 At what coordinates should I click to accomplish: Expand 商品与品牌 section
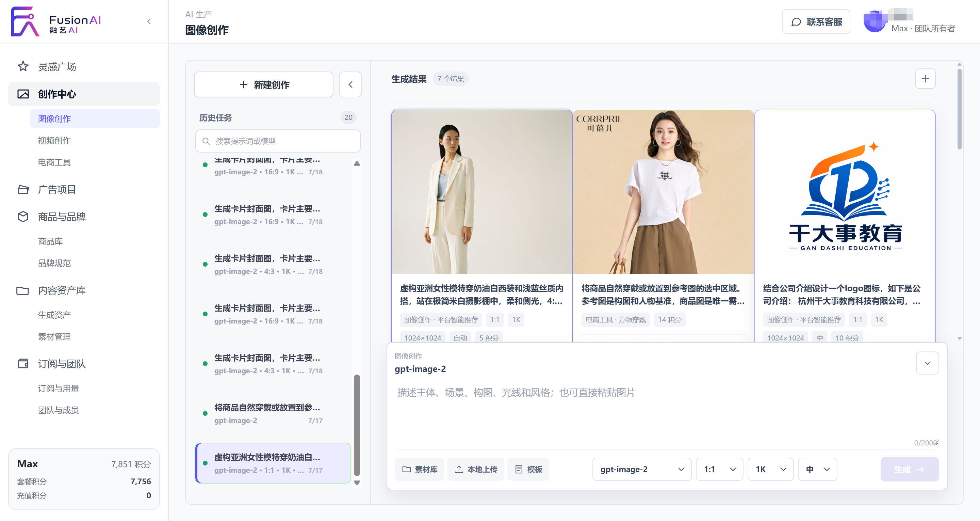84,217
